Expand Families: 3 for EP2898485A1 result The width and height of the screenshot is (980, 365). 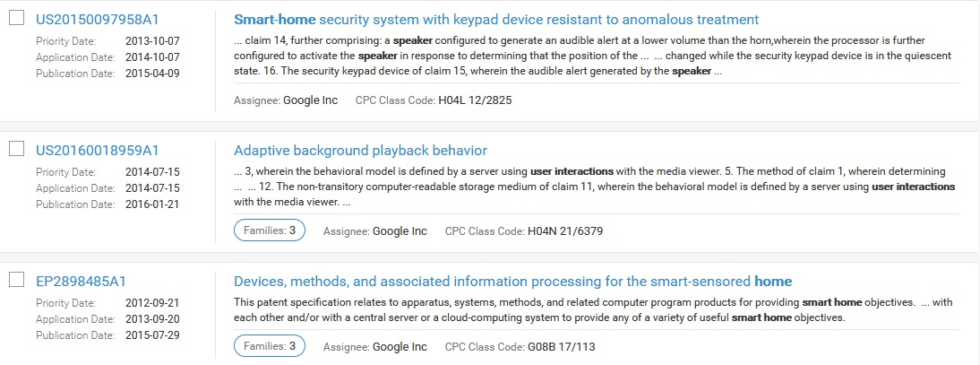coord(270,345)
